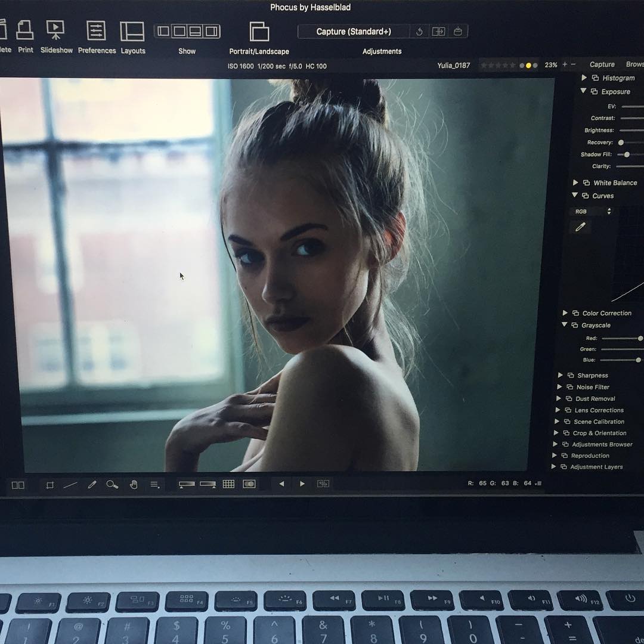Switch to the Capture tab
644x644 pixels.
click(602, 64)
